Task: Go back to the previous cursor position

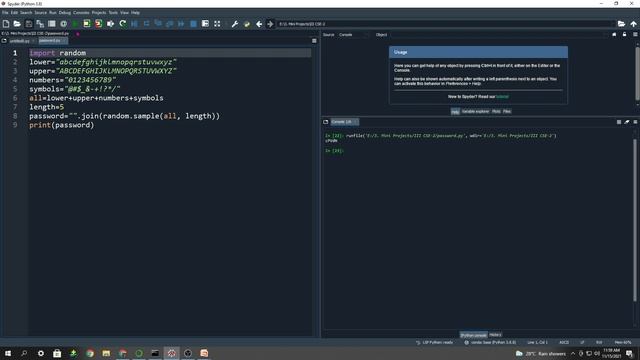Action: click(259, 24)
